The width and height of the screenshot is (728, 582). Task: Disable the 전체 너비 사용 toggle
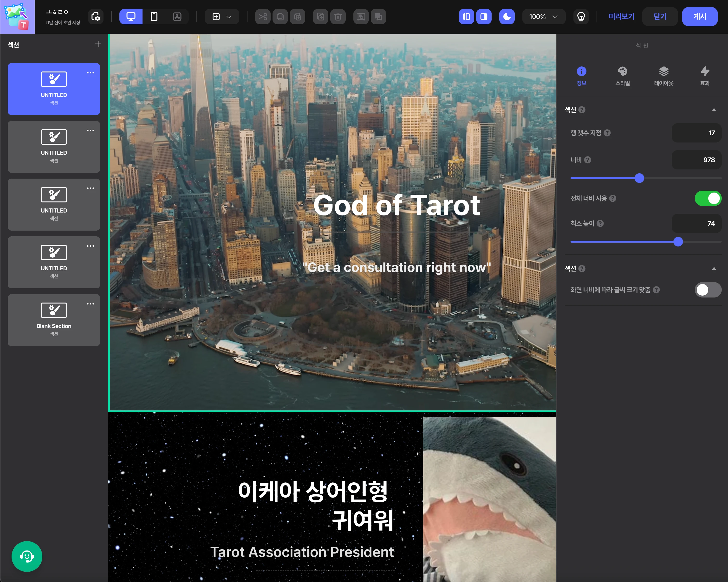(x=708, y=199)
